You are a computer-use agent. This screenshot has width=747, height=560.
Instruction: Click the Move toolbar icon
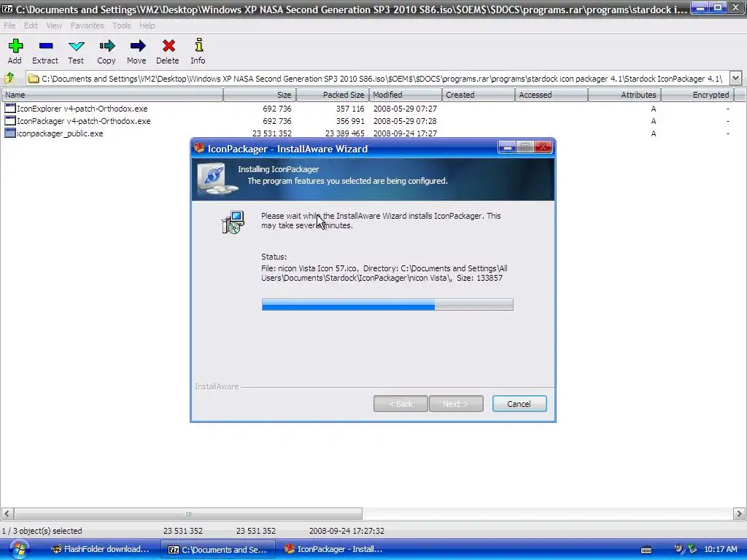click(137, 46)
